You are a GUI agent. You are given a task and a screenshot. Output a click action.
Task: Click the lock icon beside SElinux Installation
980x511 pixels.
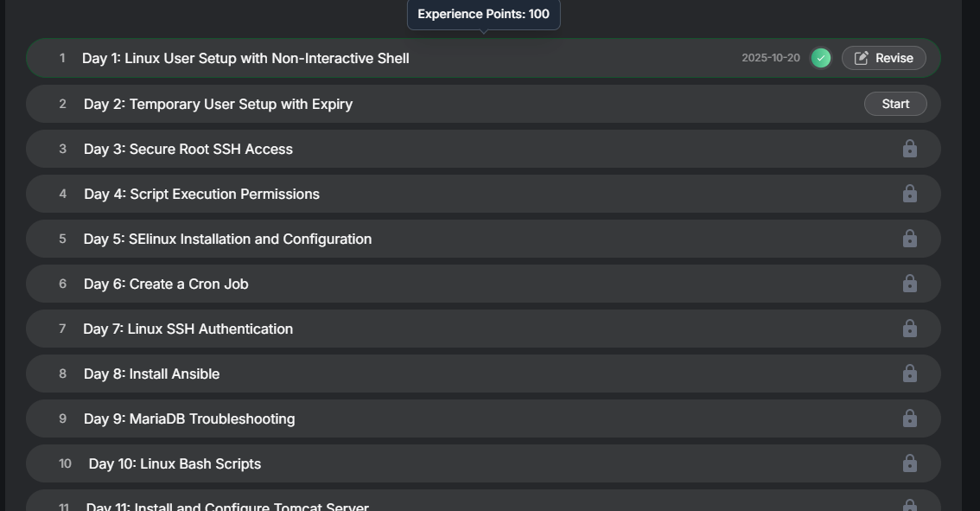tap(909, 239)
